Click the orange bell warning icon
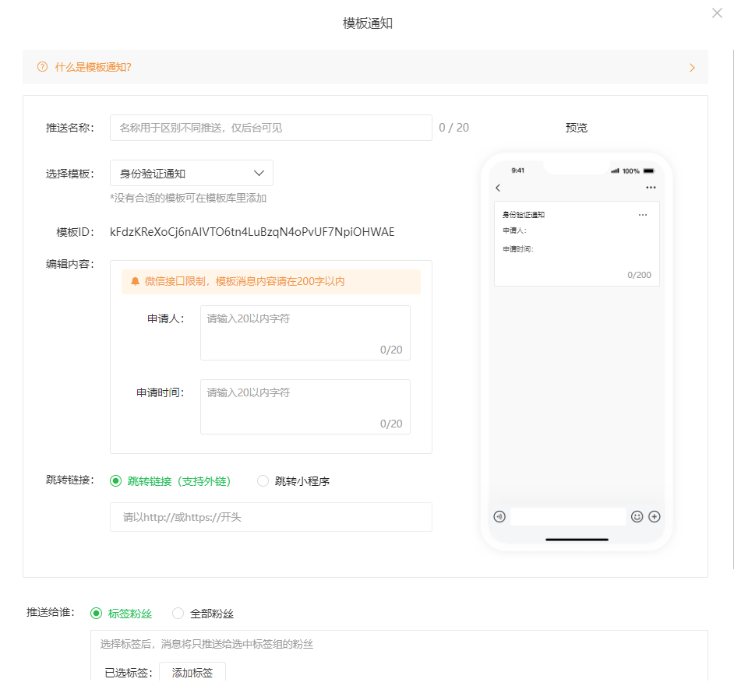 135,281
